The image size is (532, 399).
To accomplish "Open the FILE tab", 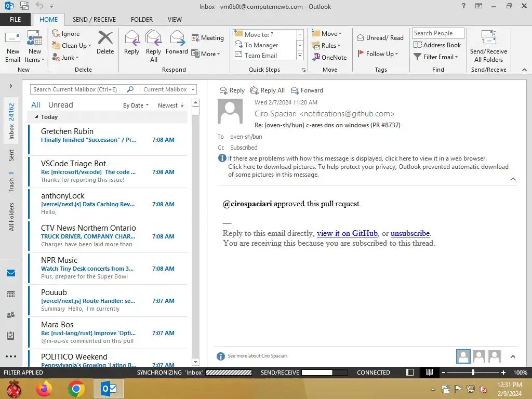I will (x=15, y=19).
